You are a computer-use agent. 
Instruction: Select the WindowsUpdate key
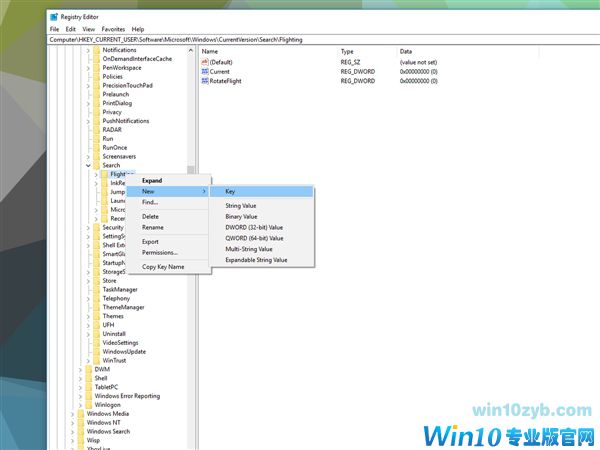click(124, 352)
